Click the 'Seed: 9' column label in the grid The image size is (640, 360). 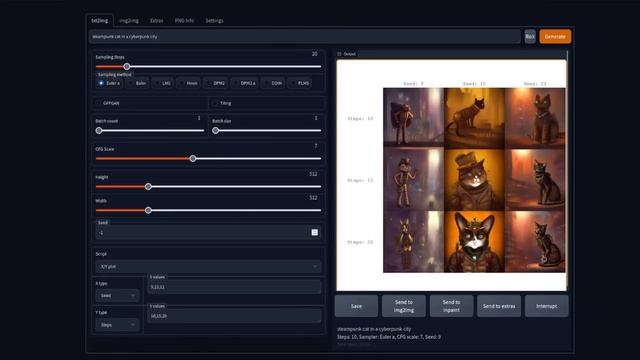click(413, 84)
